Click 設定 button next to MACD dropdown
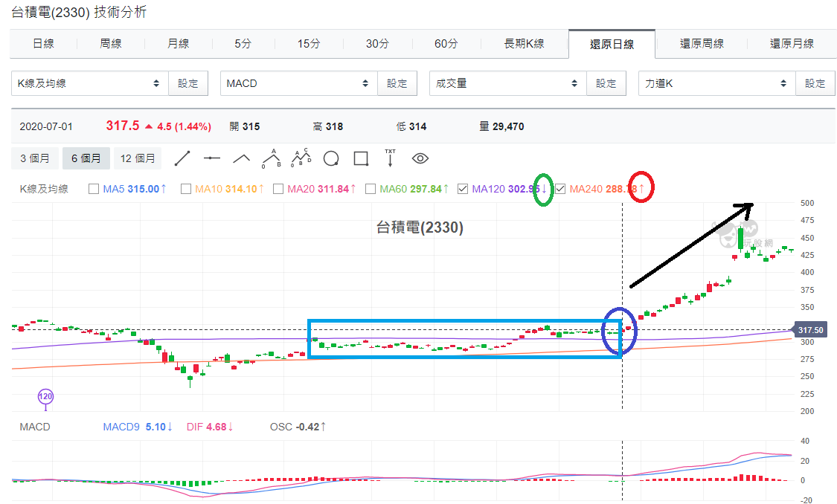The image size is (837, 504). point(397,84)
